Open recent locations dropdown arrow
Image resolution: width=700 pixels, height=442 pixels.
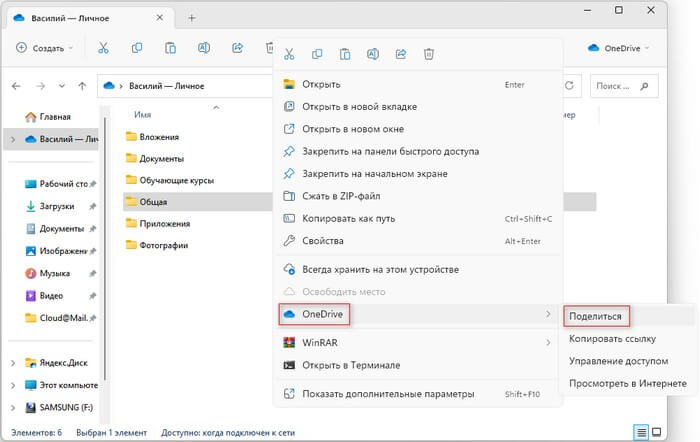62,86
